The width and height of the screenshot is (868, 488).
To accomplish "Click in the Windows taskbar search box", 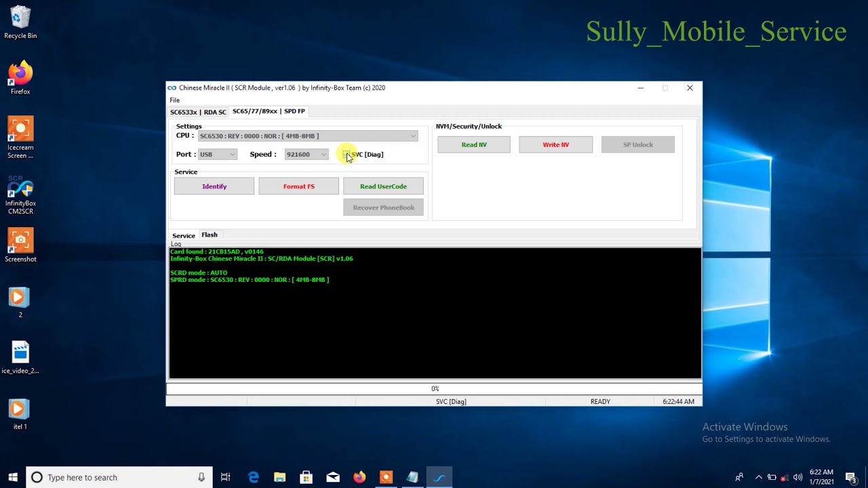I will 119,477.
